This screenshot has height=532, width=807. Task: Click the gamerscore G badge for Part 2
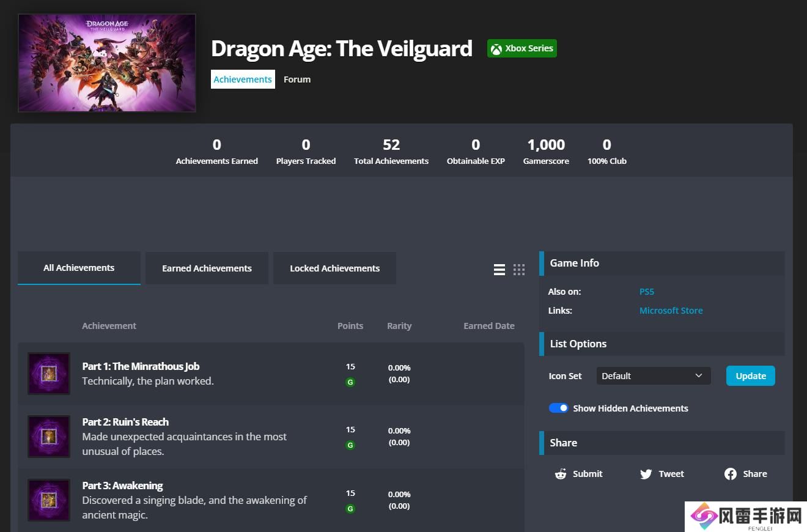(x=350, y=445)
